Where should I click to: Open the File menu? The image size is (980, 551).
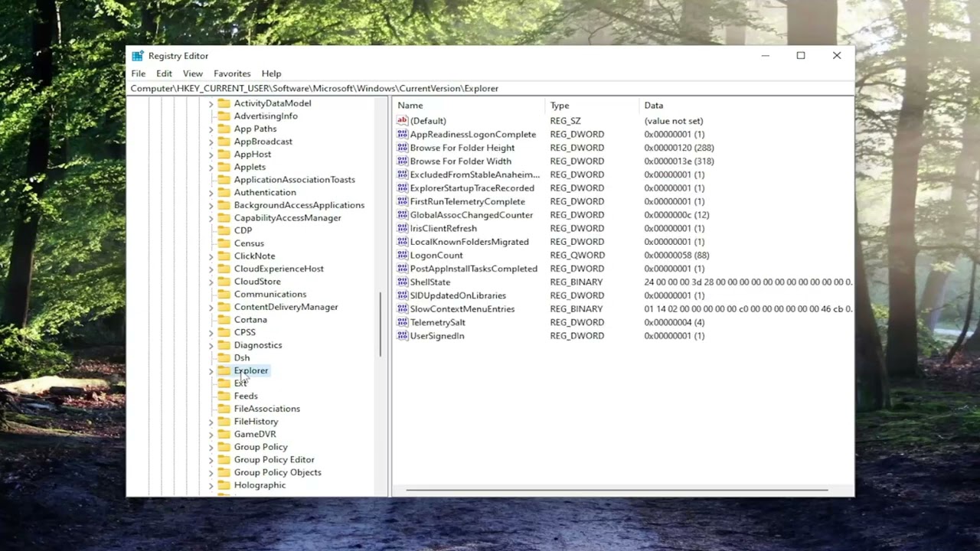[x=139, y=73]
